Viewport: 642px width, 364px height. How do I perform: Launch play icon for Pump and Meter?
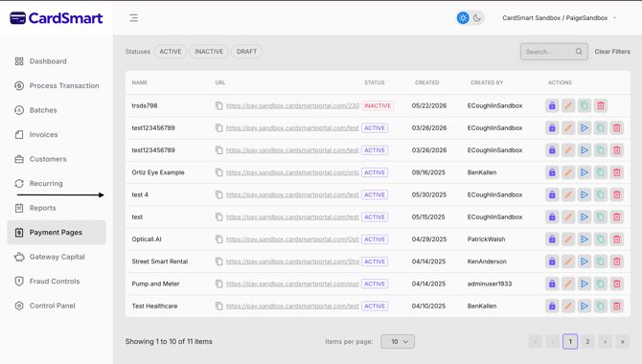[x=585, y=284]
